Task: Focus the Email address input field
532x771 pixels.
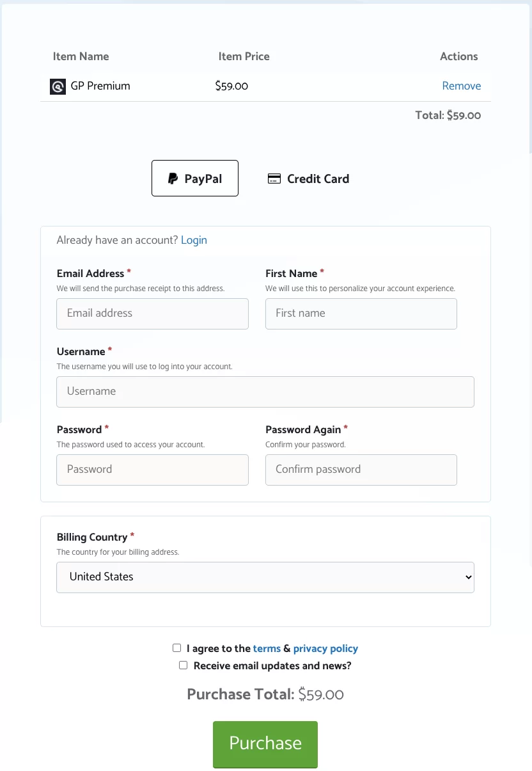Action: coord(152,314)
